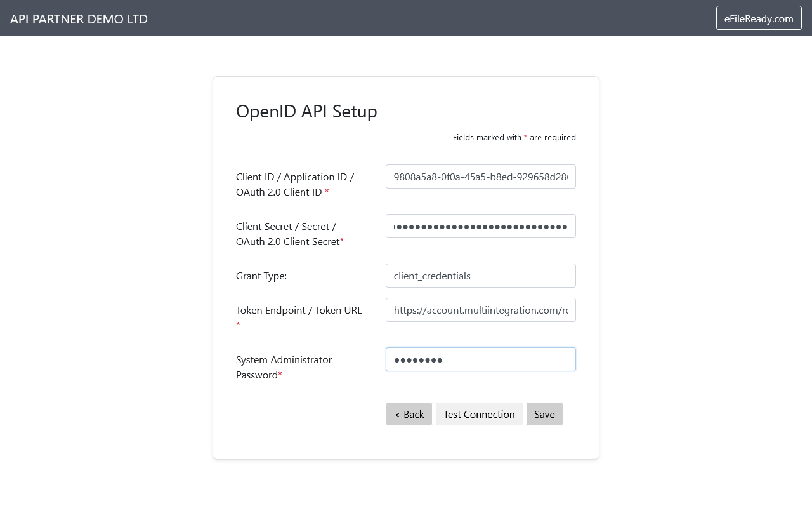Click the red asterisk below Token Endpoint label

tap(239, 325)
